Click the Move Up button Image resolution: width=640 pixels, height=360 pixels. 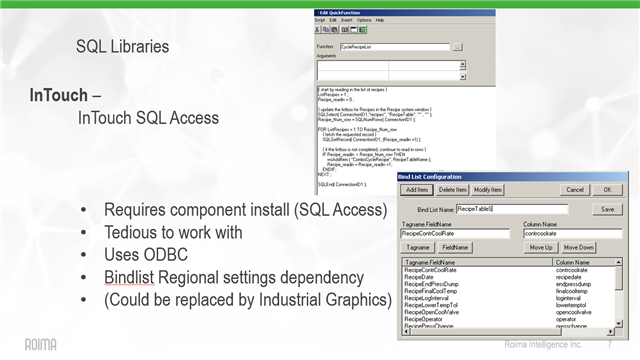(x=541, y=247)
